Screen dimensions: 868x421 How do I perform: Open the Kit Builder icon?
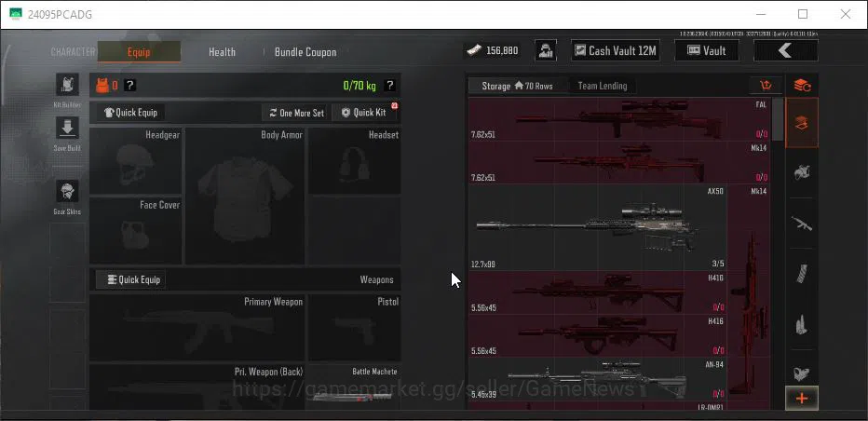[68, 85]
